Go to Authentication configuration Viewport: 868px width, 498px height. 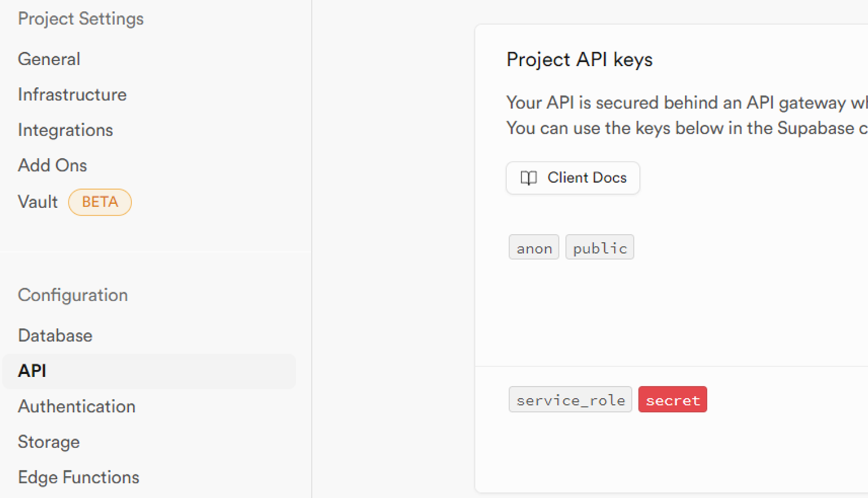tap(77, 406)
